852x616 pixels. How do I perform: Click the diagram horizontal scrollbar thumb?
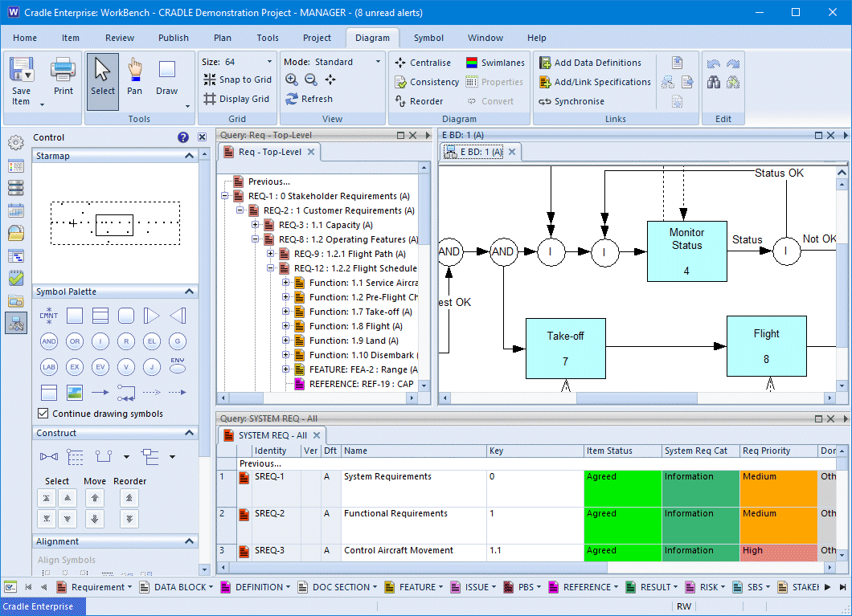(x=637, y=398)
